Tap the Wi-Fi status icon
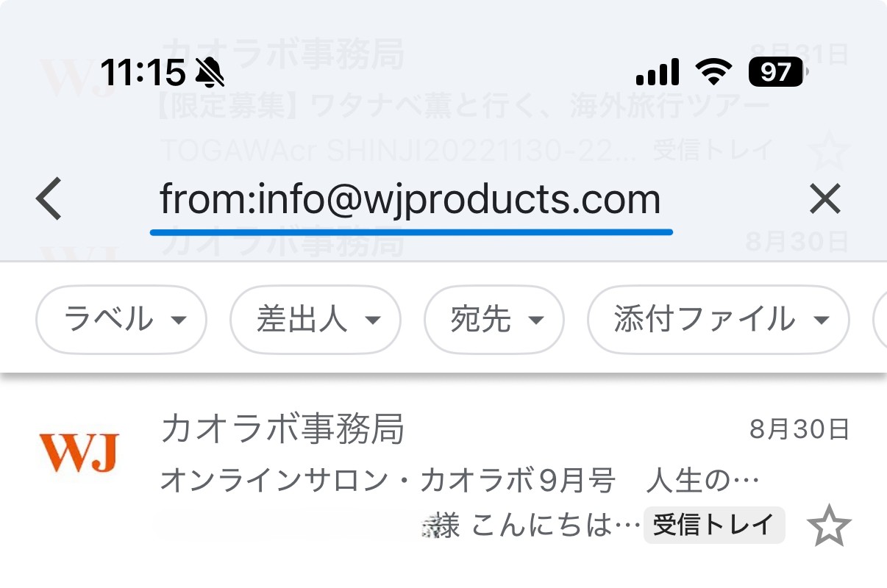This screenshot has height=588, width=887. [714, 72]
